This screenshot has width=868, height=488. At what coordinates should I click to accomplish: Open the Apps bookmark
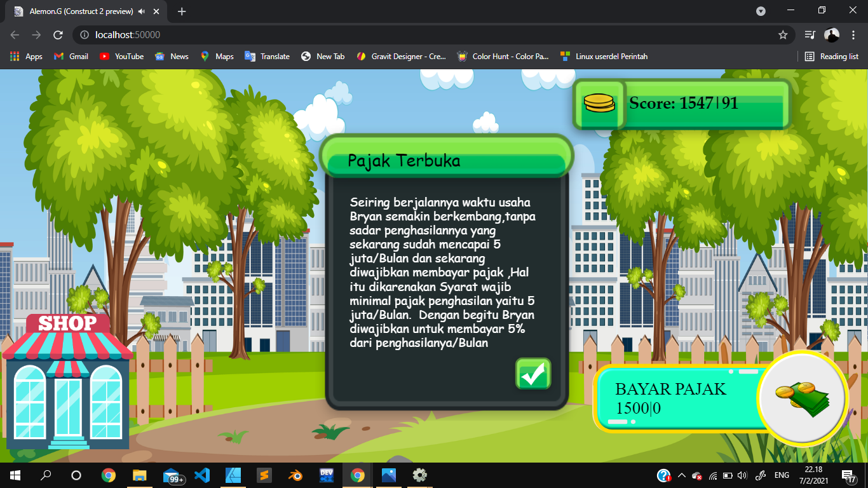click(x=26, y=57)
